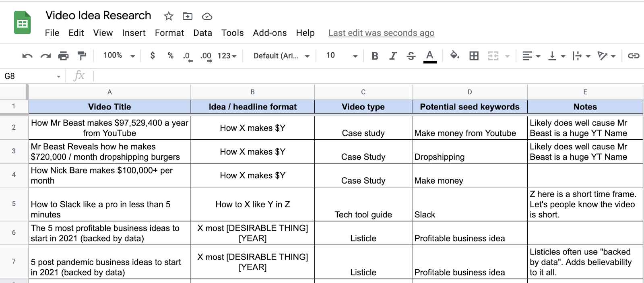Viewport: 644px width, 283px height.
Task: Click the merge cells icon
Action: pyautogui.click(x=493, y=56)
